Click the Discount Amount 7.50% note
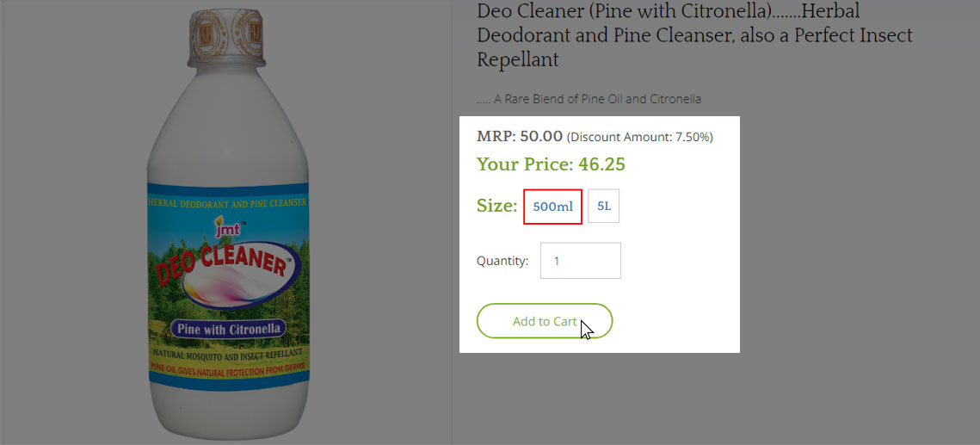Screen dimensions: 980x445 pos(639,137)
